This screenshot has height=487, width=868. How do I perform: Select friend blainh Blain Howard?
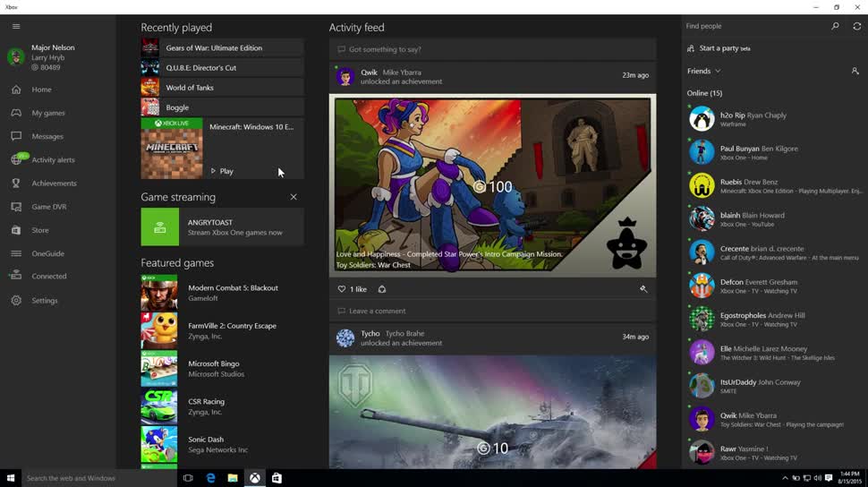(x=774, y=218)
